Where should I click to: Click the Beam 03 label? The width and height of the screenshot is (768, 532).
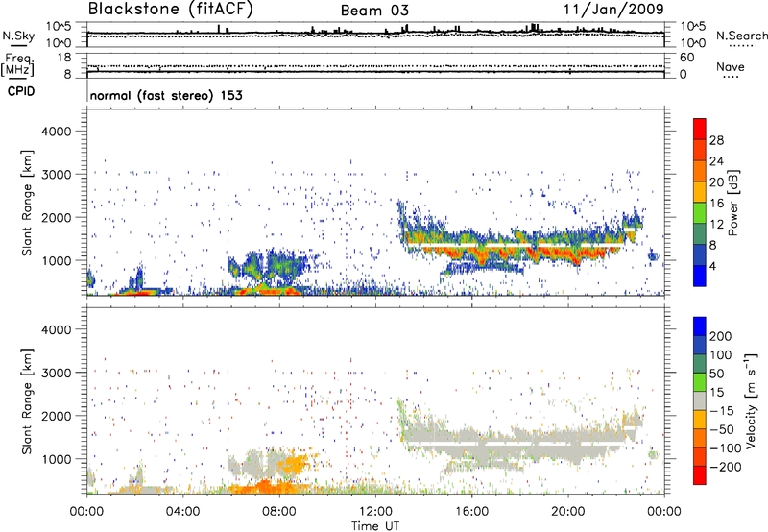(374, 11)
